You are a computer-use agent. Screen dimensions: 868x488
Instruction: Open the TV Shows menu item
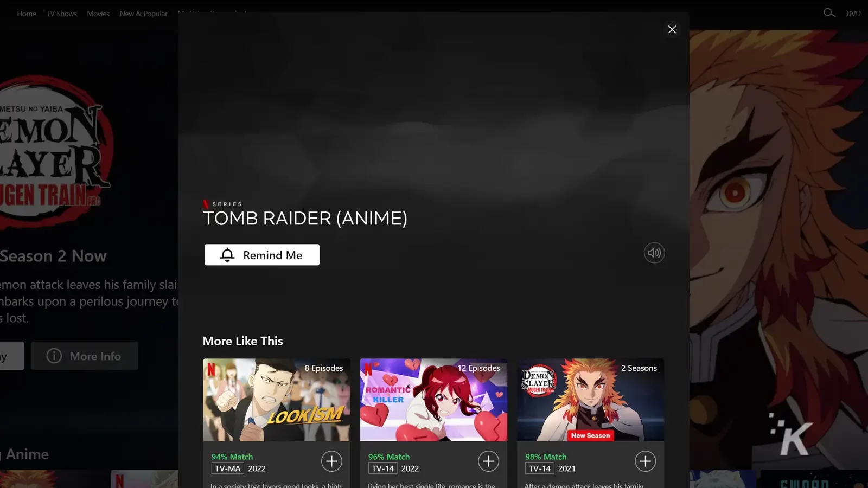tap(61, 14)
